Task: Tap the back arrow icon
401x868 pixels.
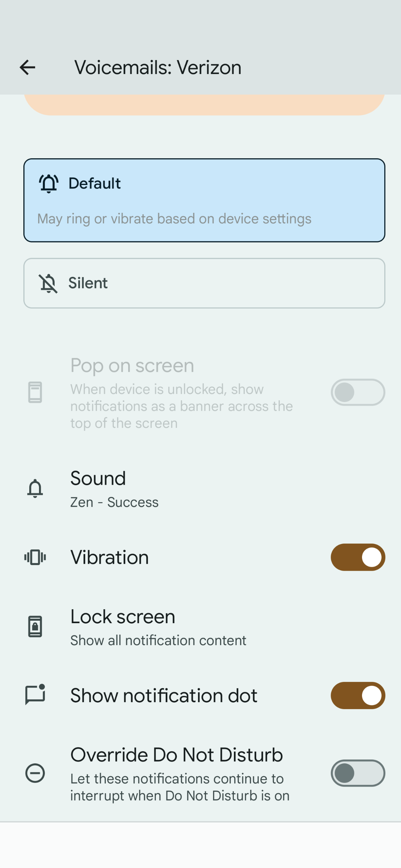Action: [x=27, y=67]
